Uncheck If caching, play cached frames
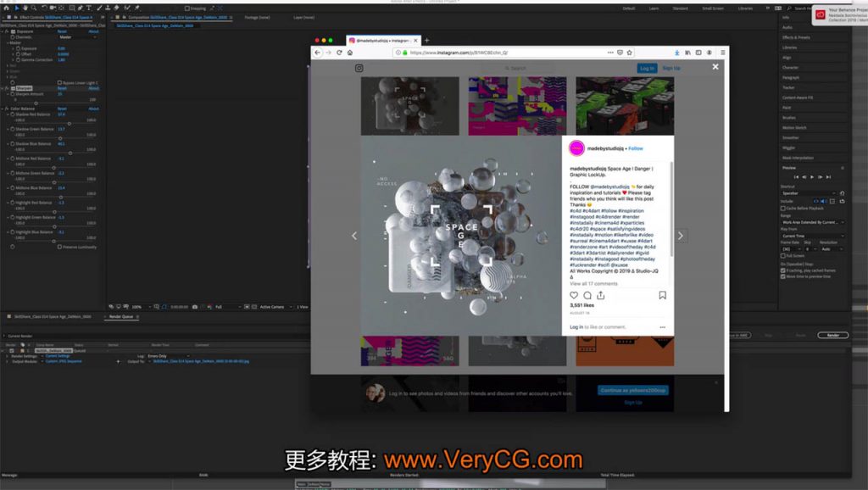This screenshot has width=868, height=490. (x=782, y=270)
